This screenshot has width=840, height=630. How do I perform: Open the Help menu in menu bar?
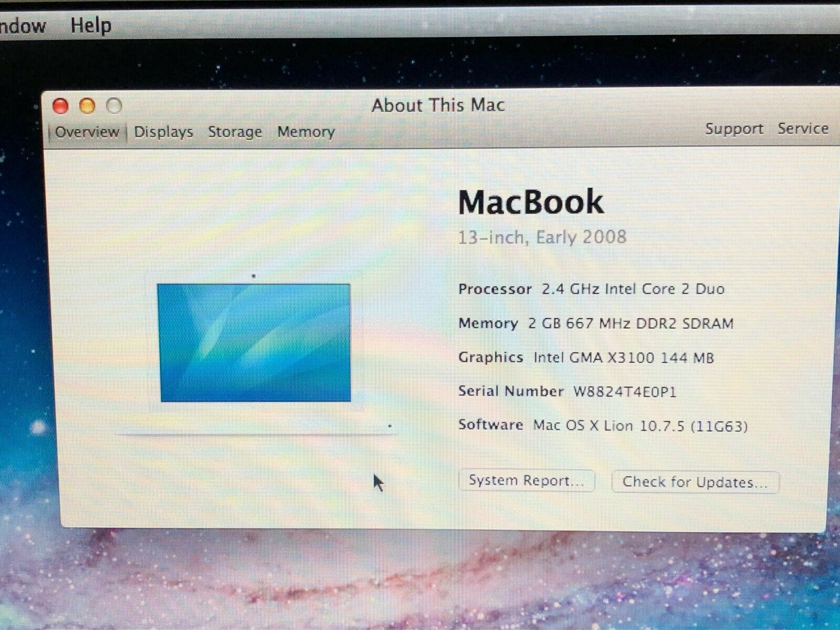coord(91,25)
